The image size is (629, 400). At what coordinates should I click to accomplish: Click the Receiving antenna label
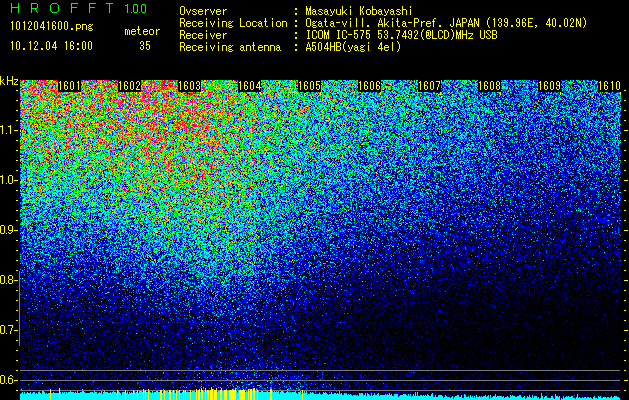click(230, 47)
